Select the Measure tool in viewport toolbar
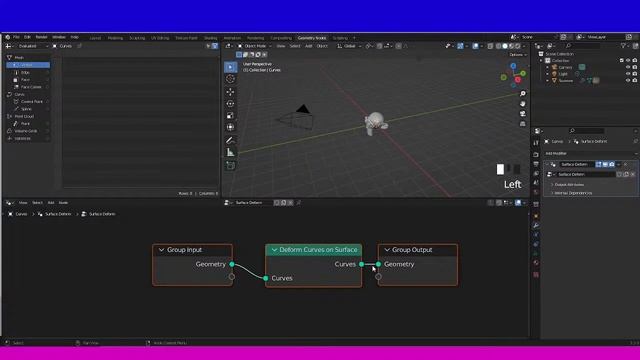The height and width of the screenshot is (360, 640). click(x=231, y=153)
